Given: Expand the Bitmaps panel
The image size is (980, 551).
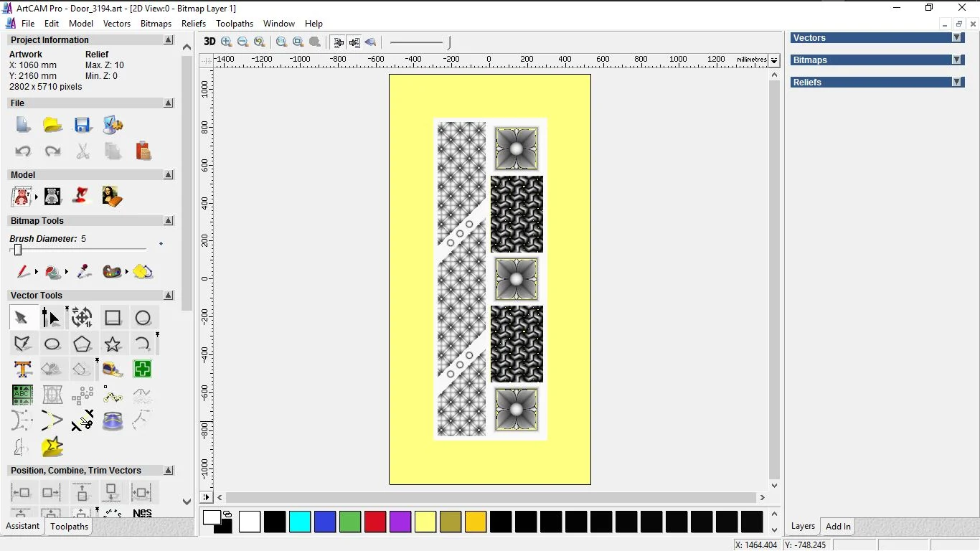Looking at the screenshot, I should [956, 60].
